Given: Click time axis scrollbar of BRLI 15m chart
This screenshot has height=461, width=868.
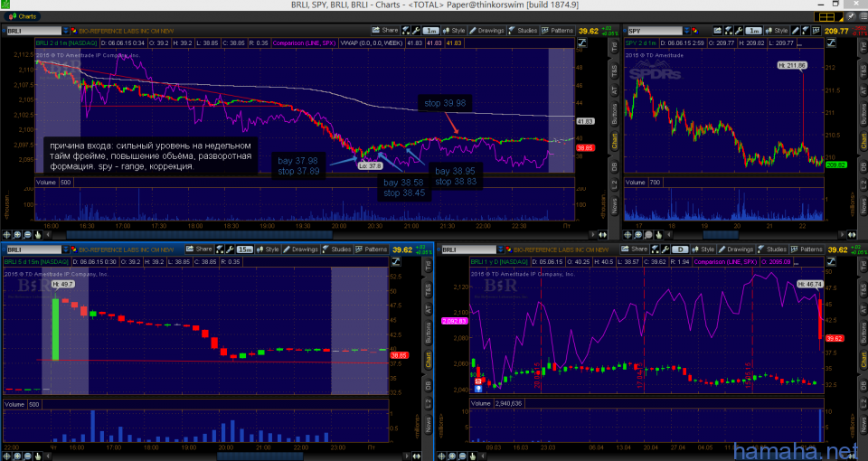Looking at the screenshot, I should pyautogui.click(x=260, y=456).
